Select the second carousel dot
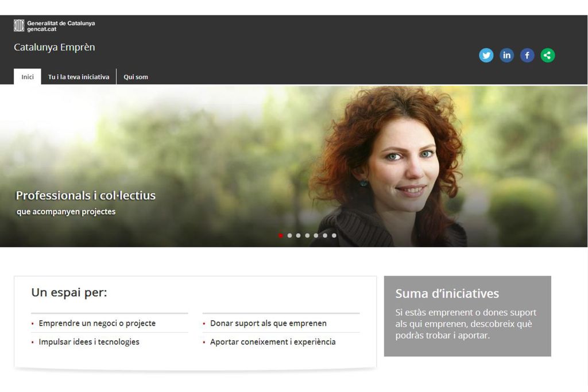 289,235
